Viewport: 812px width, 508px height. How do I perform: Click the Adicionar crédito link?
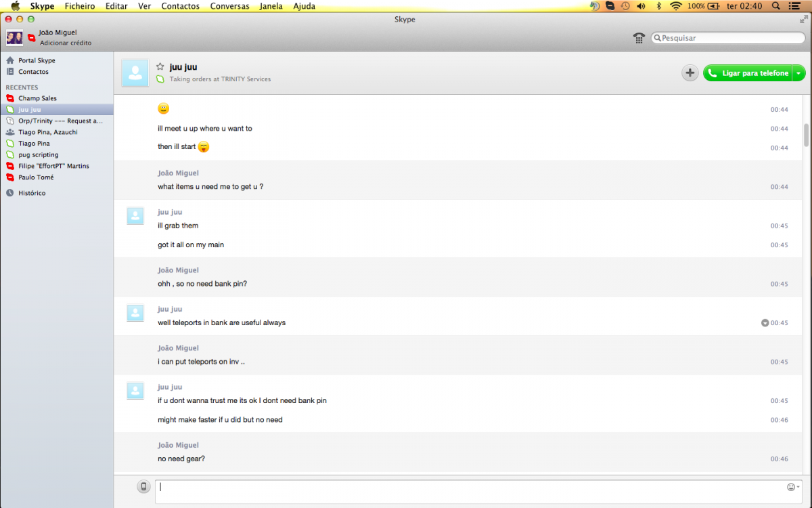coord(66,43)
